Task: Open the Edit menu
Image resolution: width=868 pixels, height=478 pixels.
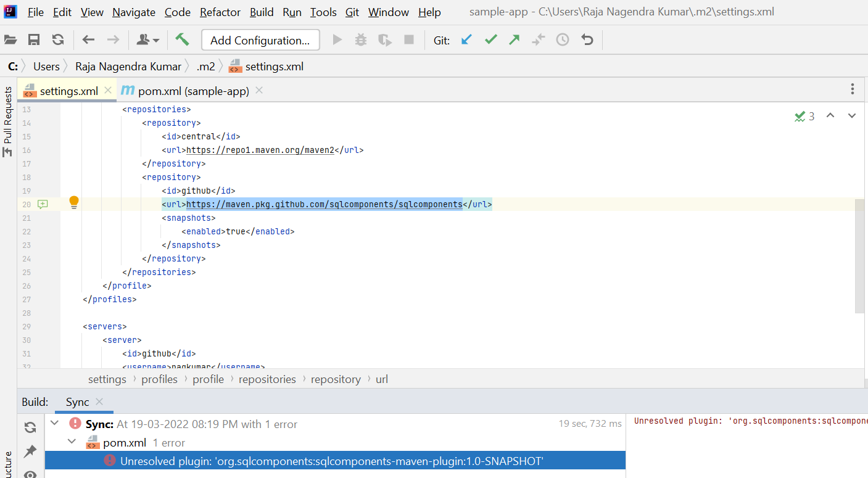Action: 62,12
